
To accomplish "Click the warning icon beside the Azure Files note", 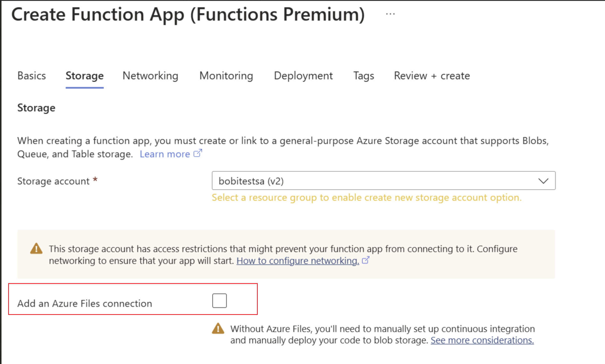I will (x=218, y=328).
